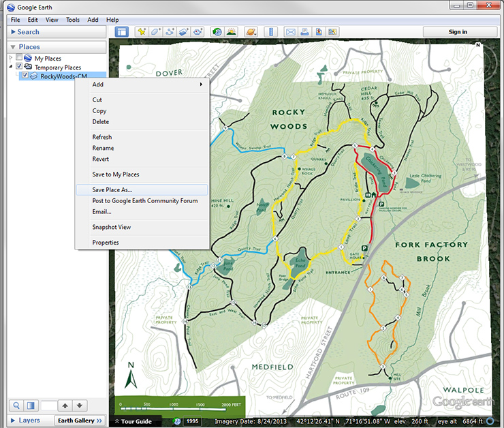The height and width of the screenshot is (428, 504).
Task: Click the planet switcher icon
Action: (250, 32)
